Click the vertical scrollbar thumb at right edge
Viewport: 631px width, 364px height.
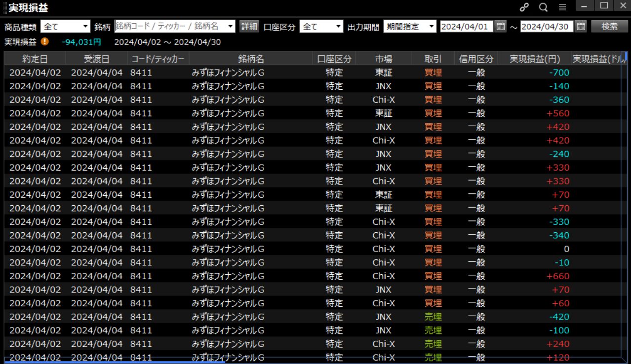626,55
